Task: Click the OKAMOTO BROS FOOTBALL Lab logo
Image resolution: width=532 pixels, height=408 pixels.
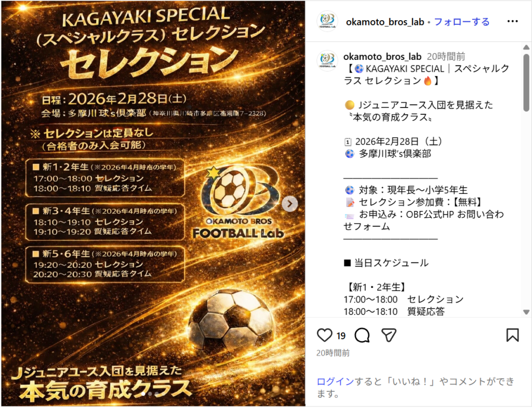Action: [x=239, y=203]
